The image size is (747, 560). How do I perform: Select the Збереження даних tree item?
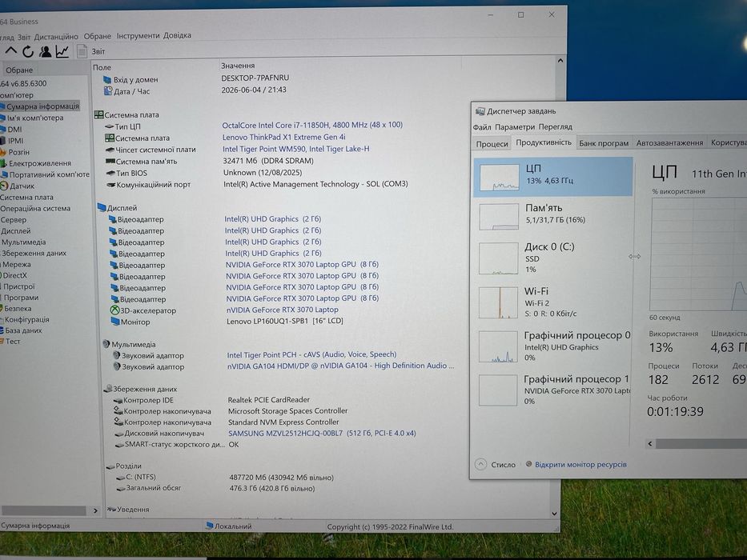click(x=34, y=254)
